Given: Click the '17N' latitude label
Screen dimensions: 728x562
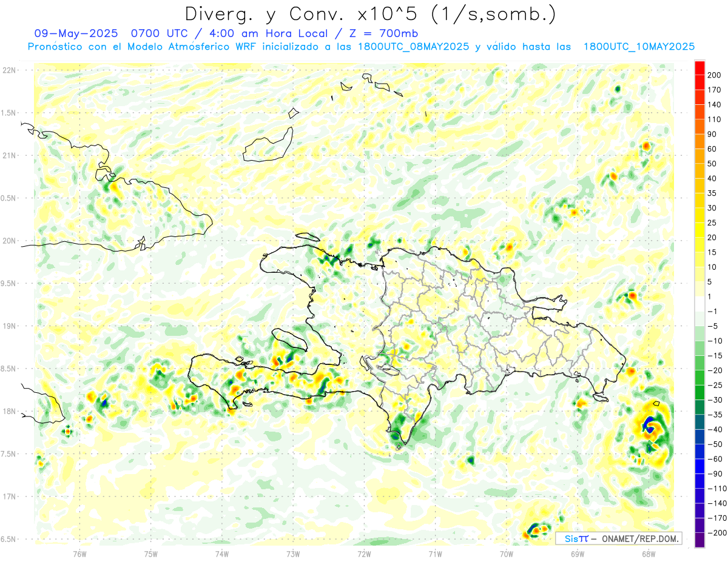Looking at the screenshot, I should (9, 497).
